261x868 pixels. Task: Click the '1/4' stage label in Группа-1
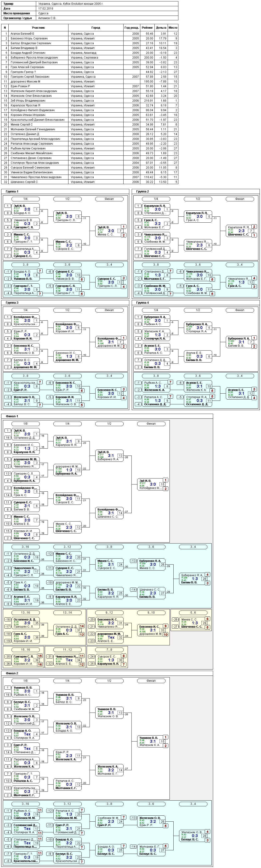pos(26,199)
